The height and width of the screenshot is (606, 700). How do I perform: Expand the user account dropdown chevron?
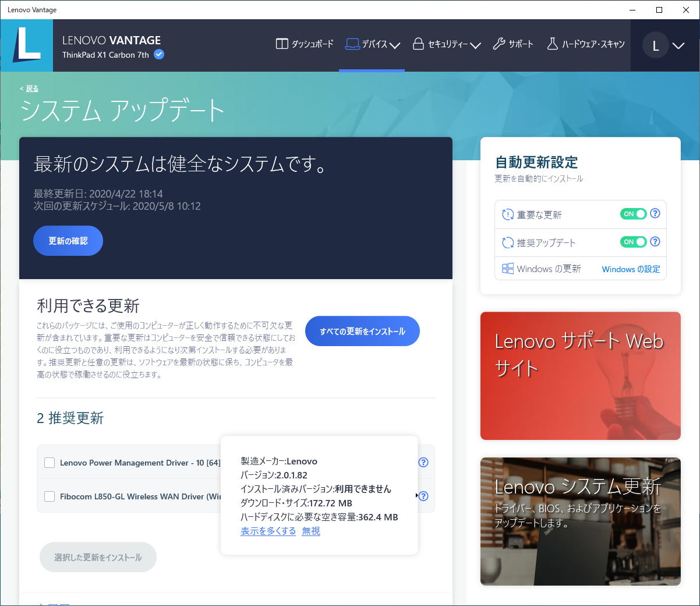678,45
